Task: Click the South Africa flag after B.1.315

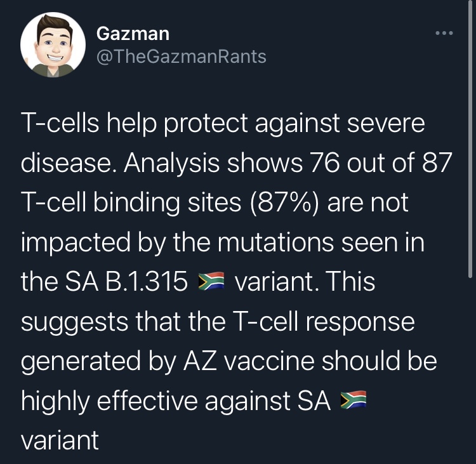Action: tap(211, 281)
